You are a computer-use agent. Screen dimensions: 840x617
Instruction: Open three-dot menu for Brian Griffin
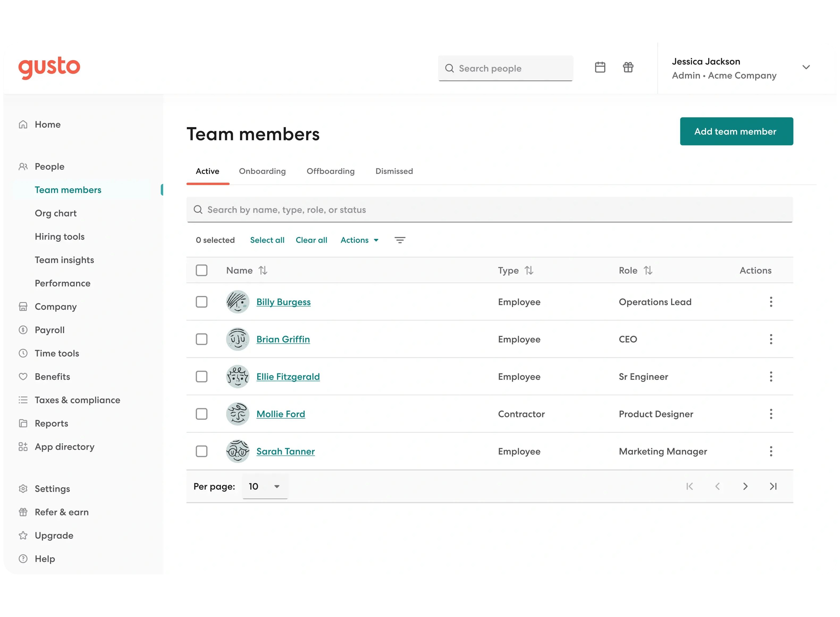(771, 339)
